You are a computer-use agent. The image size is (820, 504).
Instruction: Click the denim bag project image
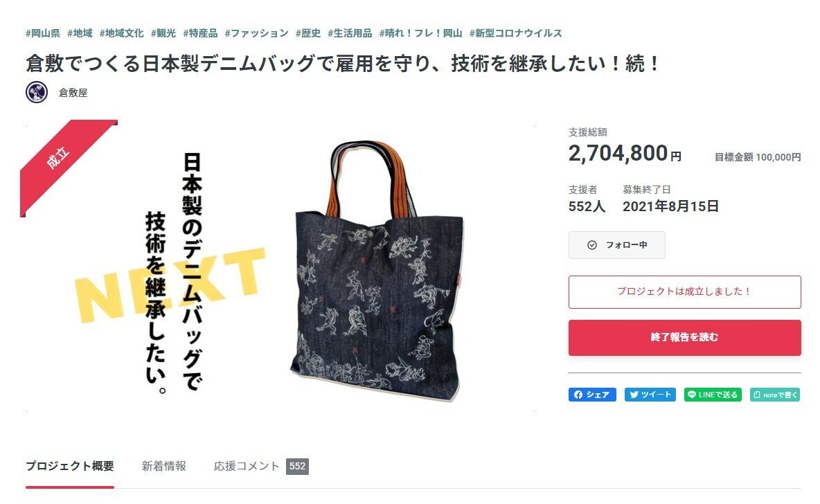[280, 268]
